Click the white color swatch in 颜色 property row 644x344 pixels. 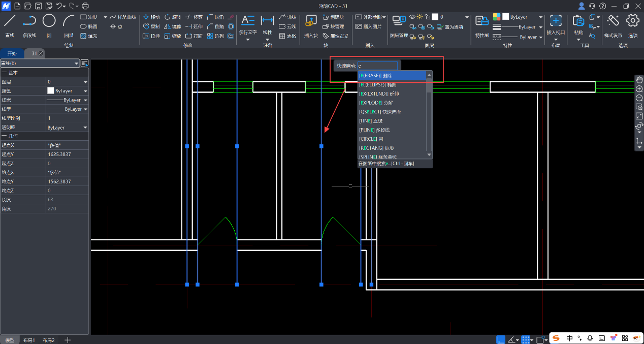coord(51,90)
